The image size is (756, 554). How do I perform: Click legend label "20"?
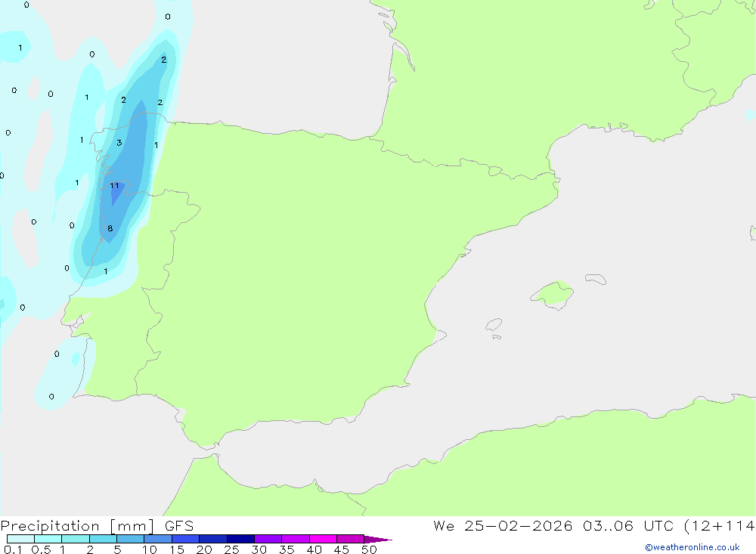[x=204, y=549]
